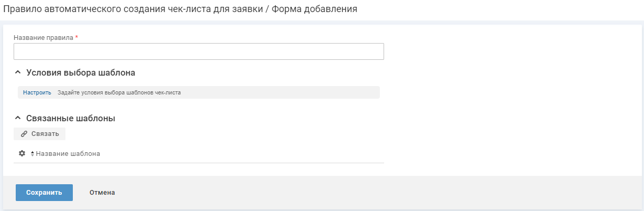Click the Название правила field label
This screenshot has height=211, width=644.
[43, 38]
